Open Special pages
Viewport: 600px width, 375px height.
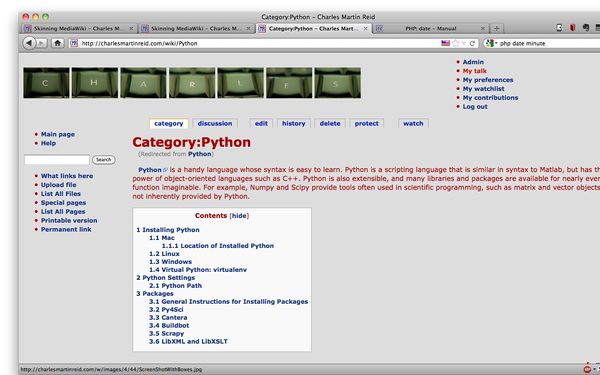(x=63, y=203)
